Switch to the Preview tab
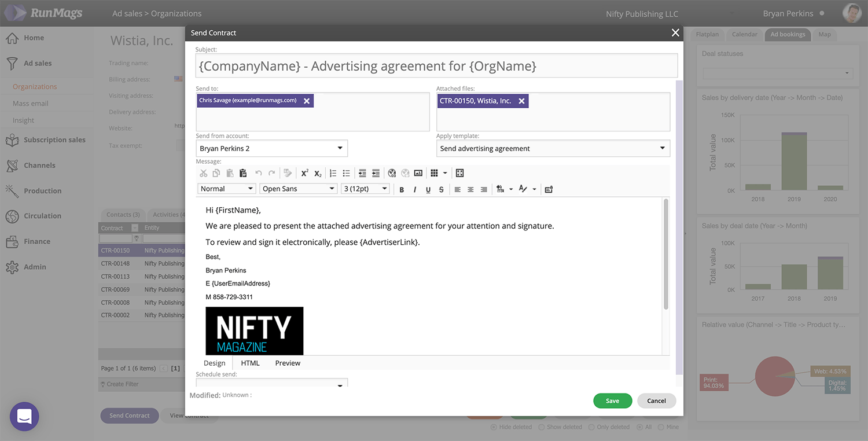The width and height of the screenshot is (868, 441). pyautogui.click(x=288, y=363)
